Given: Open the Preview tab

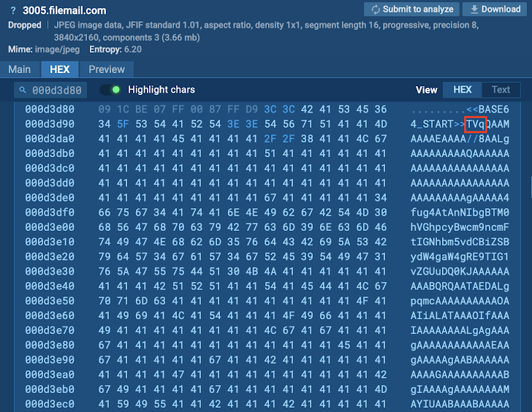Looking at the screenshot, I should (x=107, y=69).
